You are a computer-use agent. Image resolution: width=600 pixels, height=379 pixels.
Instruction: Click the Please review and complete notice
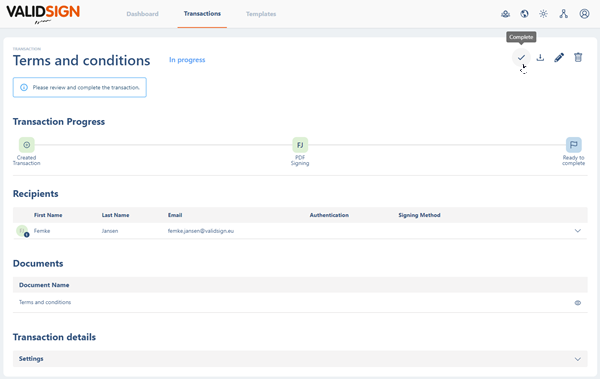80,87
